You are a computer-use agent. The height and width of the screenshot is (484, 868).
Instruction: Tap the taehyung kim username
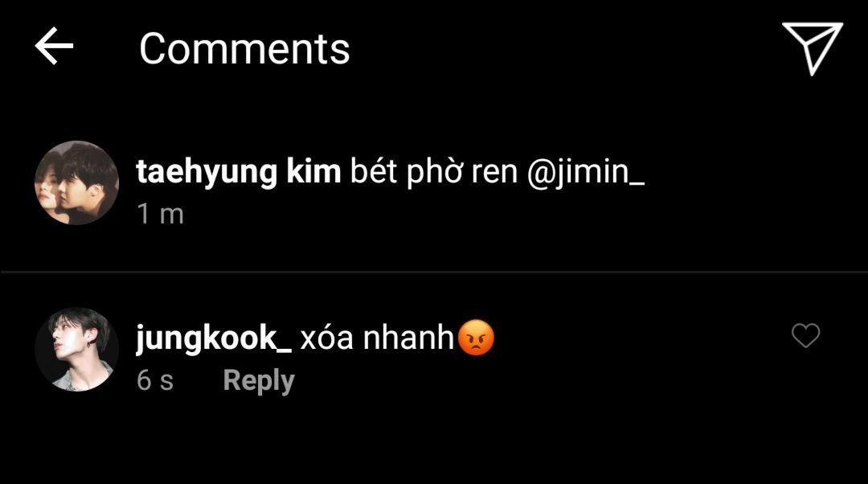point(239,171)
